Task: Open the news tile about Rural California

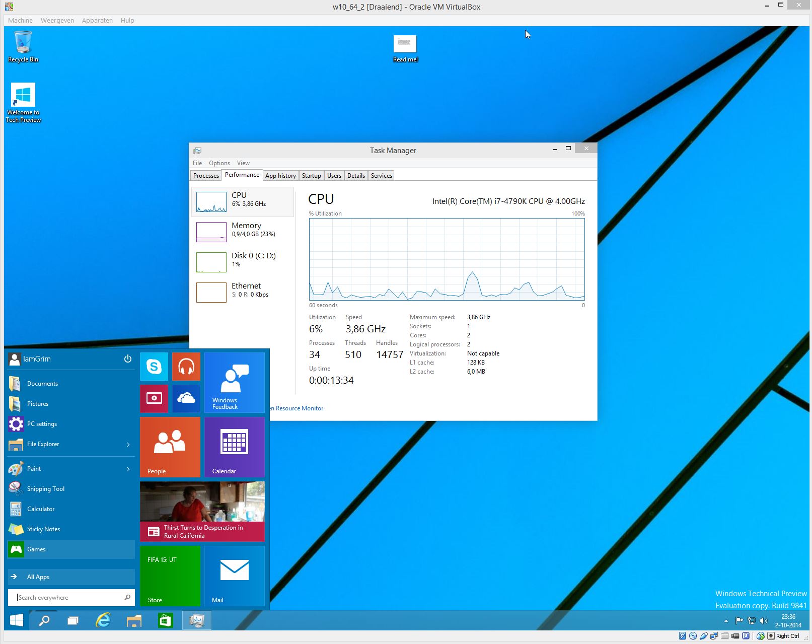Action: 202,512
